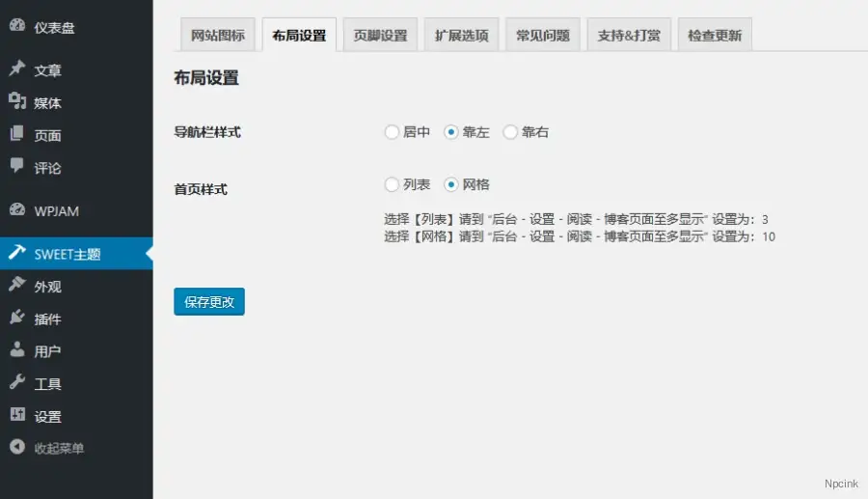This screenshot has width=868, height=499.
Task: Click the WPJAM gauge icon
Action: click(x=17, y=209)
